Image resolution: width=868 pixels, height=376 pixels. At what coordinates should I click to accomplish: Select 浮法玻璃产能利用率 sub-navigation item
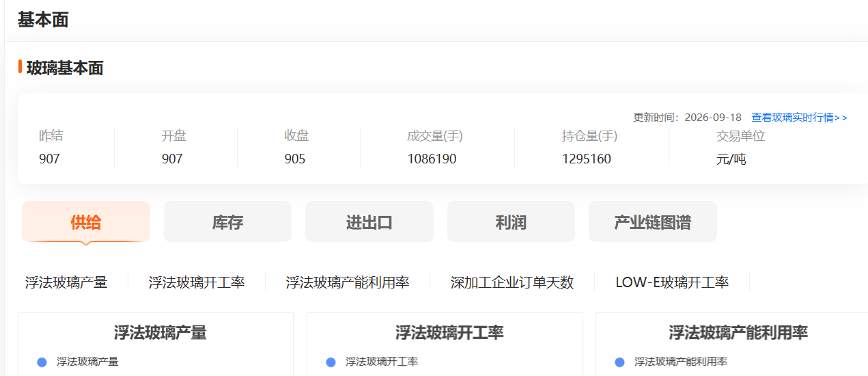(x=348, y=282)
